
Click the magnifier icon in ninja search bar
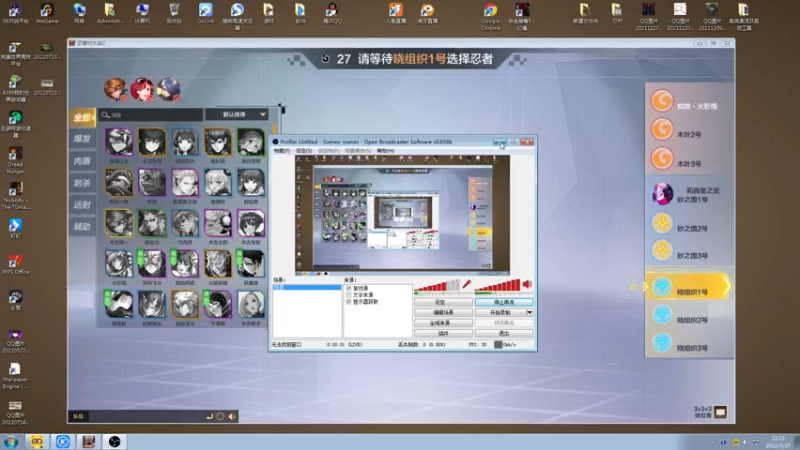106,115
